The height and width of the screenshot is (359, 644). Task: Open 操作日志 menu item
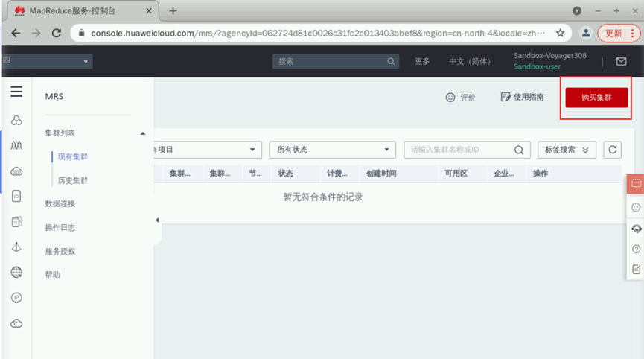coord(60,227)
